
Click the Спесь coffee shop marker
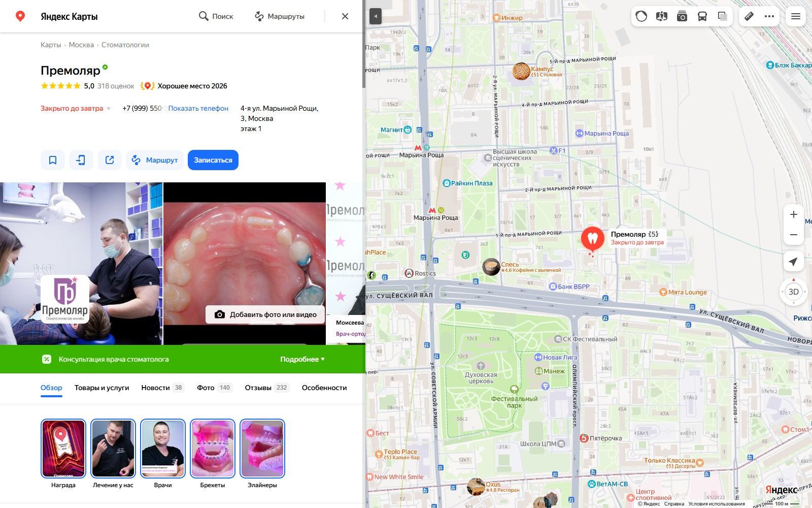(491, 267)
